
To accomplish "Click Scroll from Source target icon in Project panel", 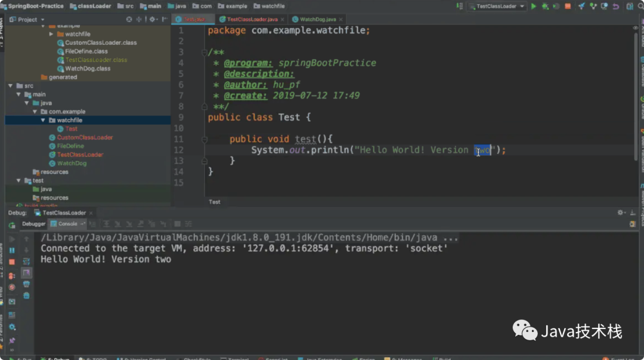I will (x=129, y=19).
